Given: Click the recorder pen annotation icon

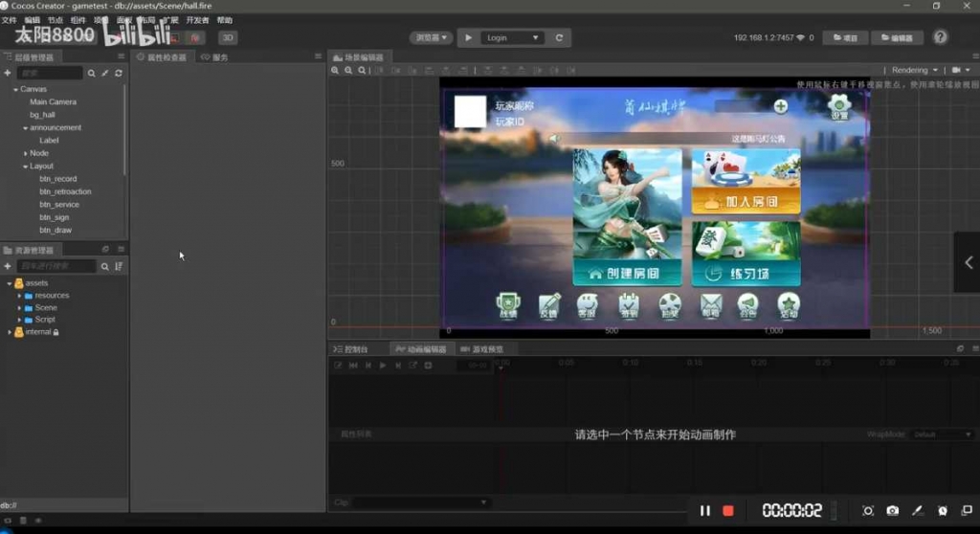Looking at the screenshot, I should [x=917, y=511].
